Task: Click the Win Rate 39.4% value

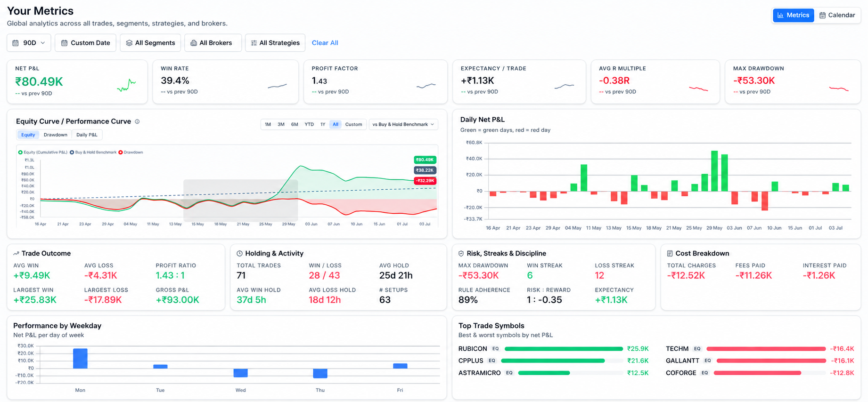Action: 175,80
